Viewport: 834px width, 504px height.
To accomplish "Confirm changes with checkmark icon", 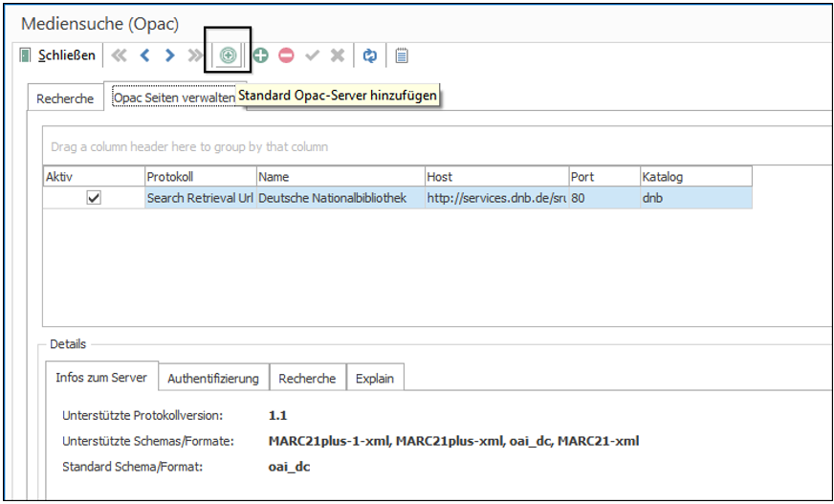I will point(312,55).
